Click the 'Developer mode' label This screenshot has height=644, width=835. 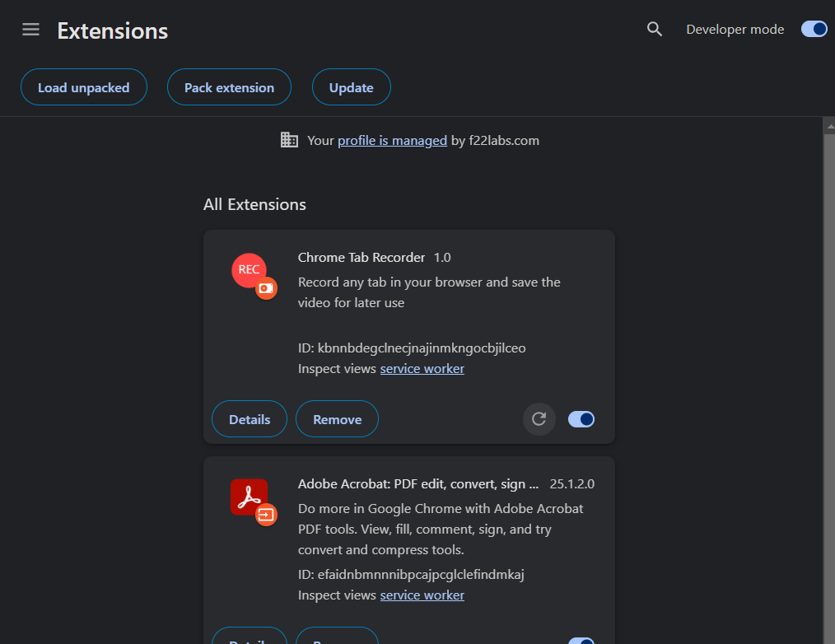click(x=735, y=30)
